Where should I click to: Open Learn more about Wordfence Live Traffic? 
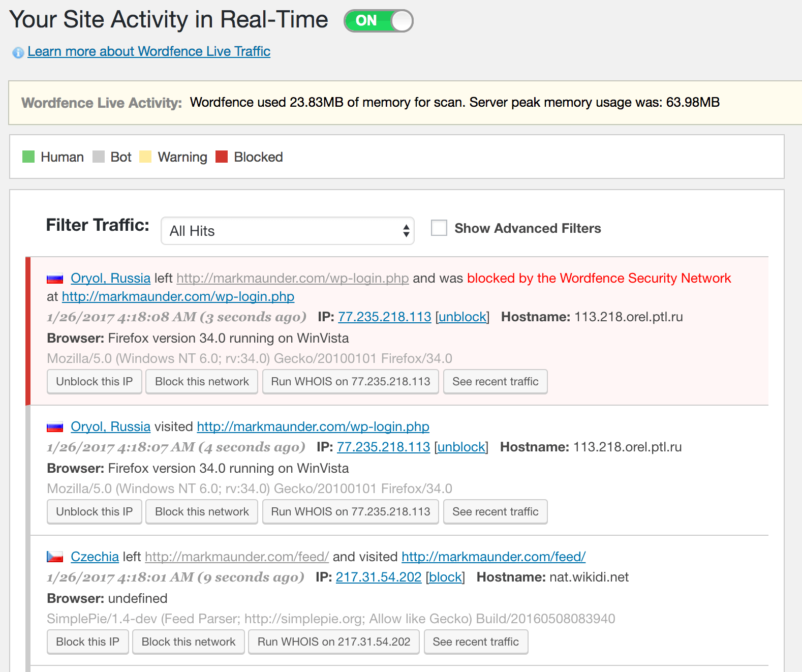149,51
